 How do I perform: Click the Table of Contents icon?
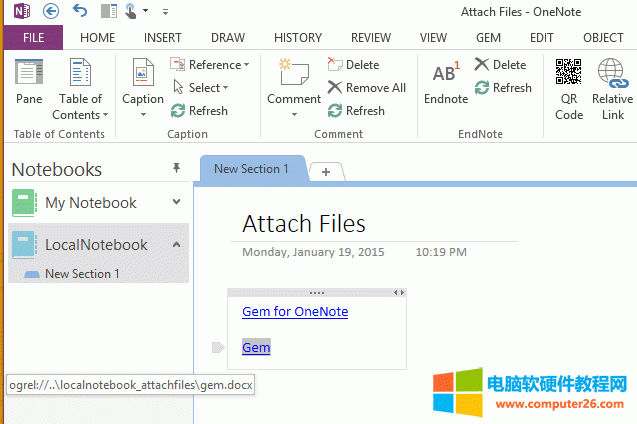(80, 72)
